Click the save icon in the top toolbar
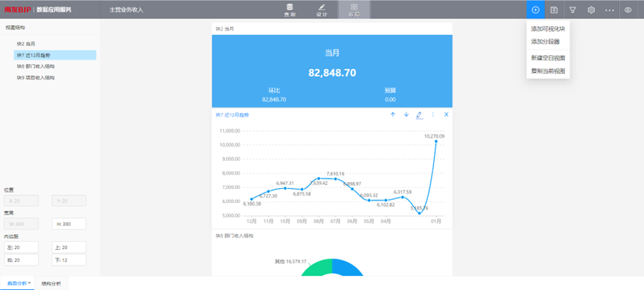 [x=554, y=10]
